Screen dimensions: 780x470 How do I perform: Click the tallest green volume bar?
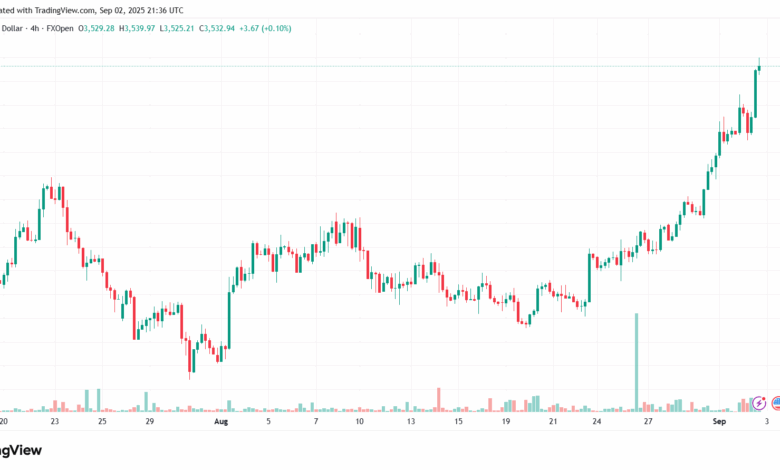tap(635, 362)
